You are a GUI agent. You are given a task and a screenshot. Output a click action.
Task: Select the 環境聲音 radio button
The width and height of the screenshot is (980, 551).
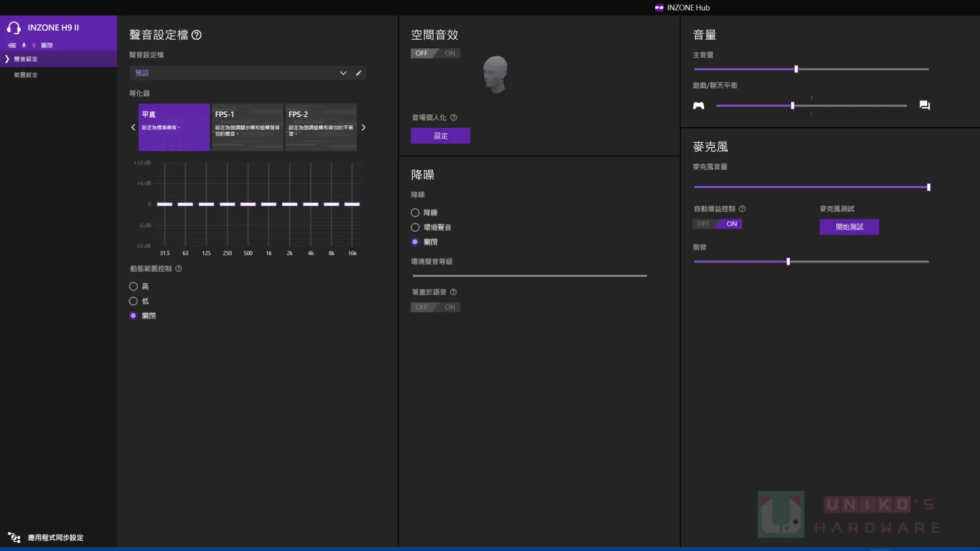tap(415, 227)
